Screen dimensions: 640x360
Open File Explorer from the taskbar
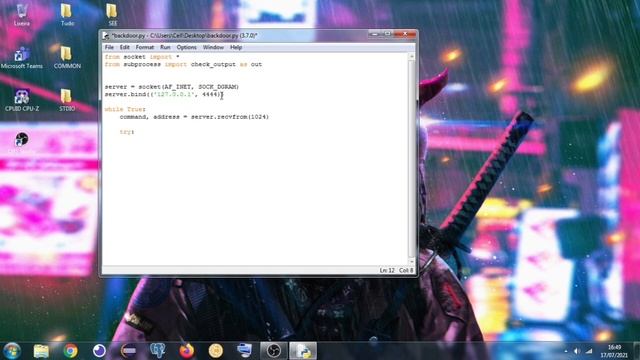[41, 351]
